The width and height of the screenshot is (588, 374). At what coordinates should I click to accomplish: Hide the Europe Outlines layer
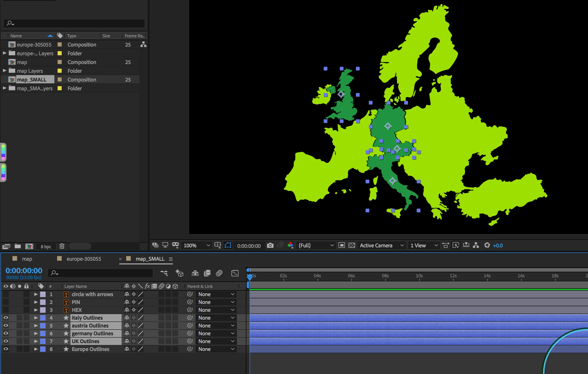(6, 349)
